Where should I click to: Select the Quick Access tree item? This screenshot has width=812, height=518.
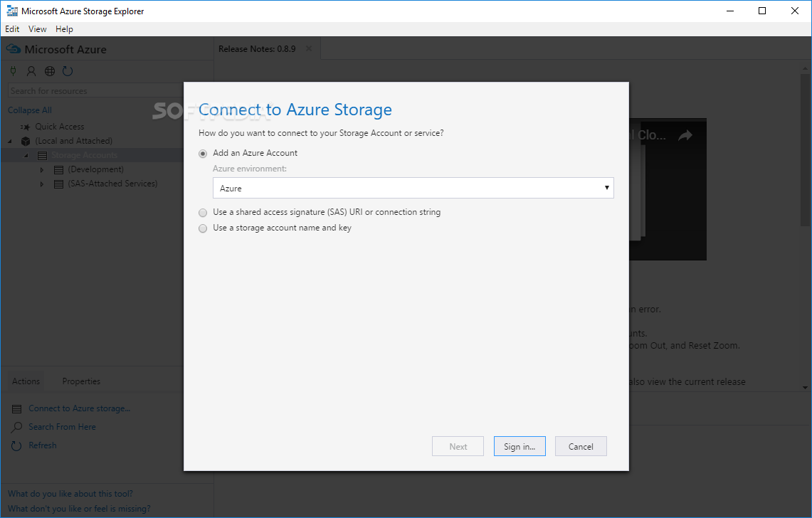pos(60,127)
